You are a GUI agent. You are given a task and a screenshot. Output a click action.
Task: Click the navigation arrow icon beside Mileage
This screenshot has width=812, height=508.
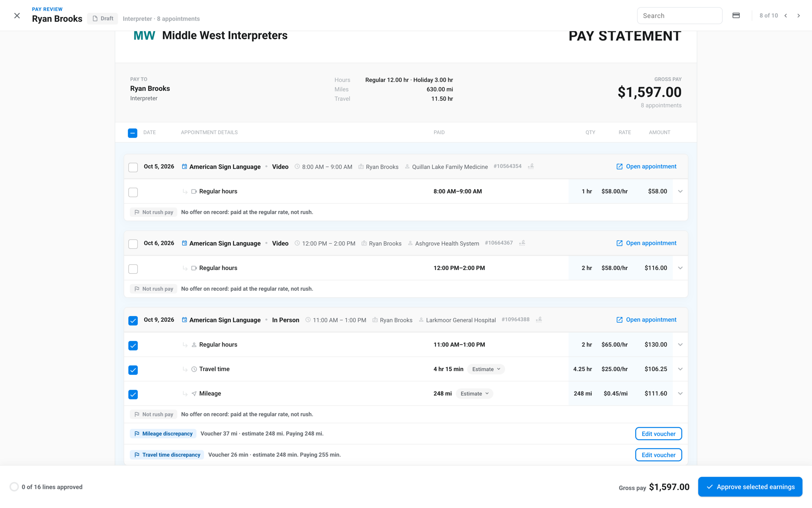[x=194, y=394]
